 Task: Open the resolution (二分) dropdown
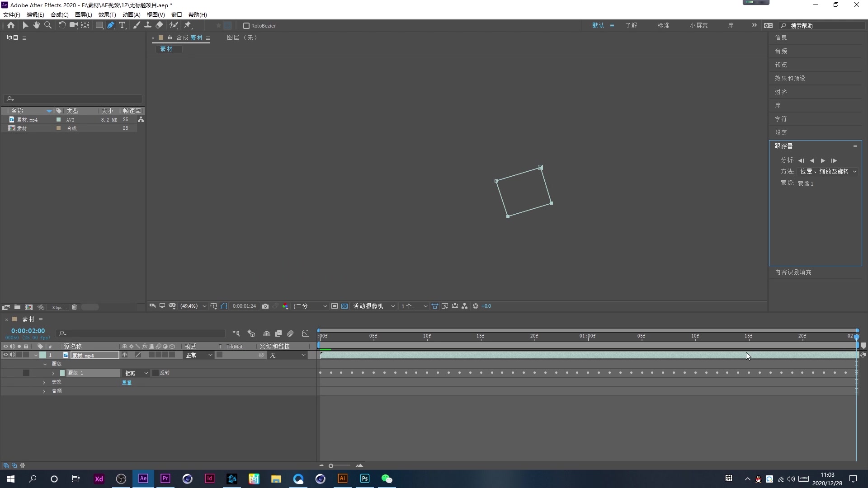pyautogui.click(x=310, y=306)
